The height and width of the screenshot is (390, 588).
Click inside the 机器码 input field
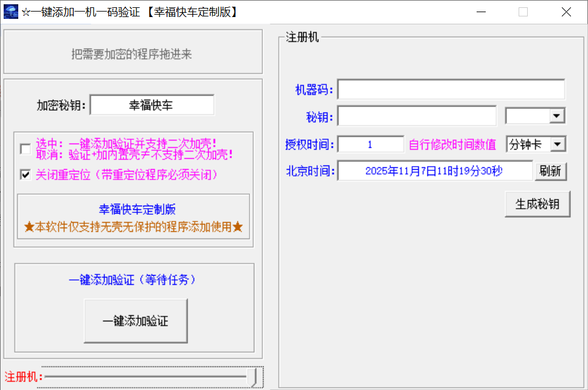tap(452, 89)
